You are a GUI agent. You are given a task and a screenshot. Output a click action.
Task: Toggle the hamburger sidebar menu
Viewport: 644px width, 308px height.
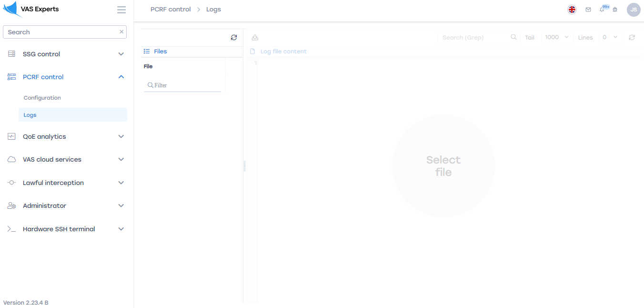pos(121,10)
